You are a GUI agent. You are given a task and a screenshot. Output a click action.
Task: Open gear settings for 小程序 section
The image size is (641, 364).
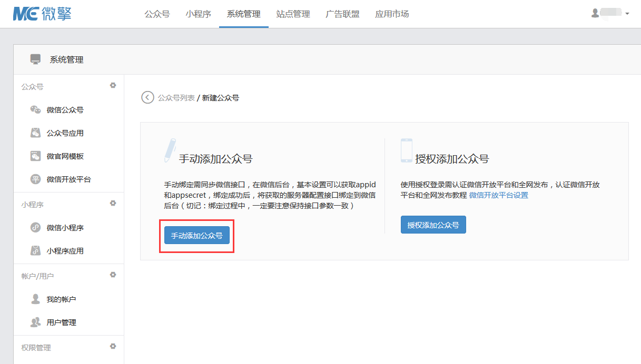(x=113, y=203)
